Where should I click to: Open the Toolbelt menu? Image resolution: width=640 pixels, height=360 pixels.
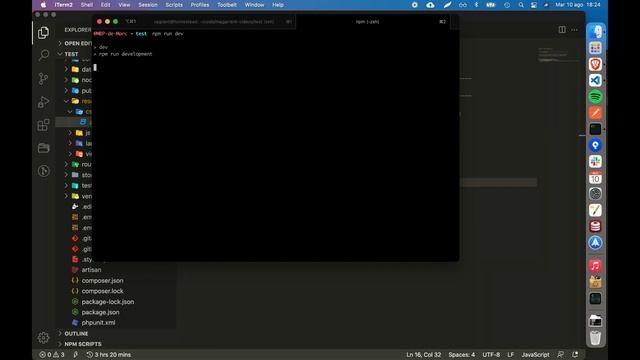(227, 5)
